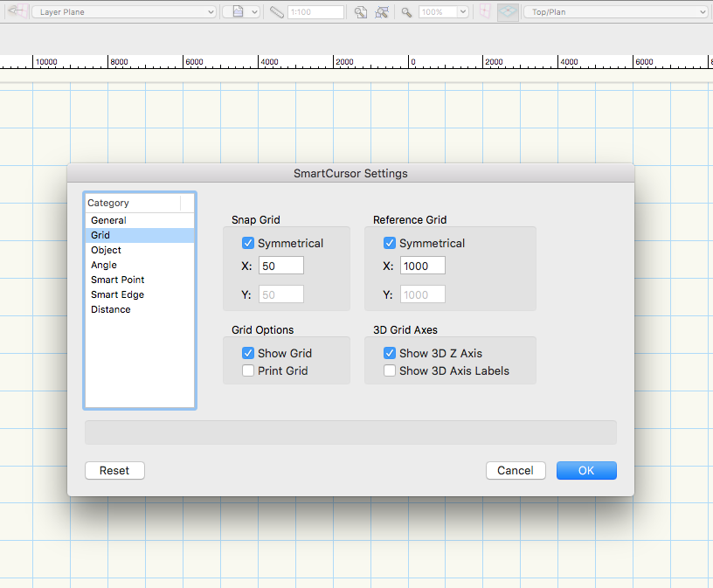Viewport: 713px width, 588px height.
Task: Click OK to confirm SmartCursor settings
Action: tap(585, 470)
